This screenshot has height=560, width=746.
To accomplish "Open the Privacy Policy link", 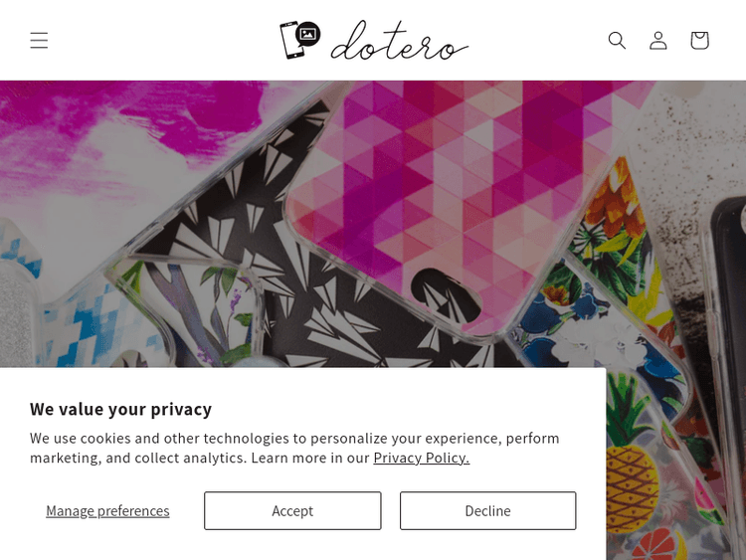I will [421, 458].
